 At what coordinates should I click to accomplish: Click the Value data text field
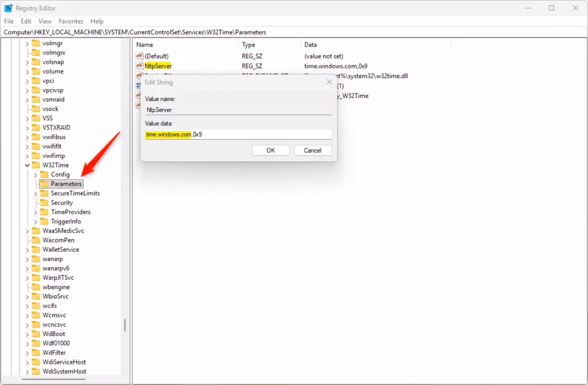pos(238,134)
